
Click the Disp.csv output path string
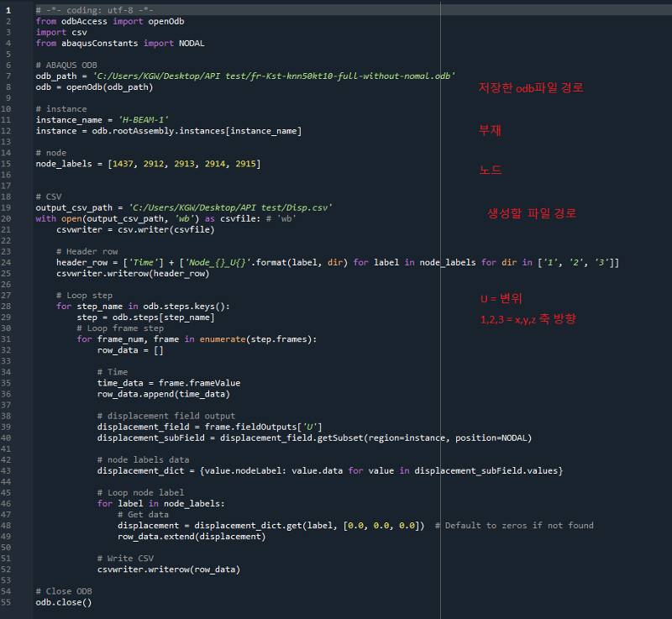(230, 207)
